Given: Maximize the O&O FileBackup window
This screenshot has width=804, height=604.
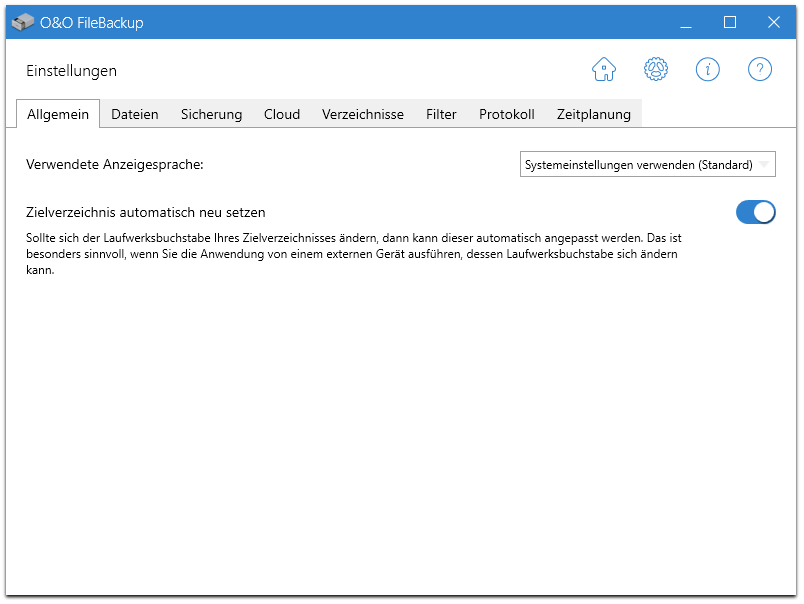Looking at the screenshot, I should pos(730,23).
